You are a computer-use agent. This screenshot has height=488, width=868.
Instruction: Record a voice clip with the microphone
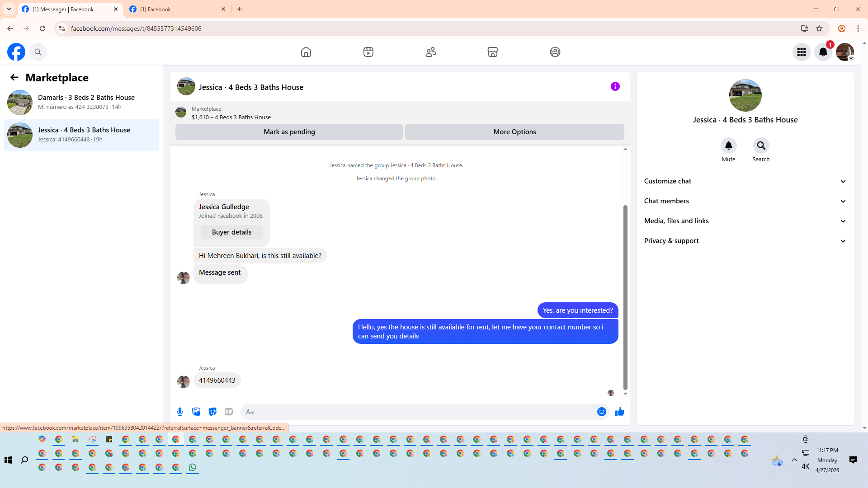click(x=180, y=412)
